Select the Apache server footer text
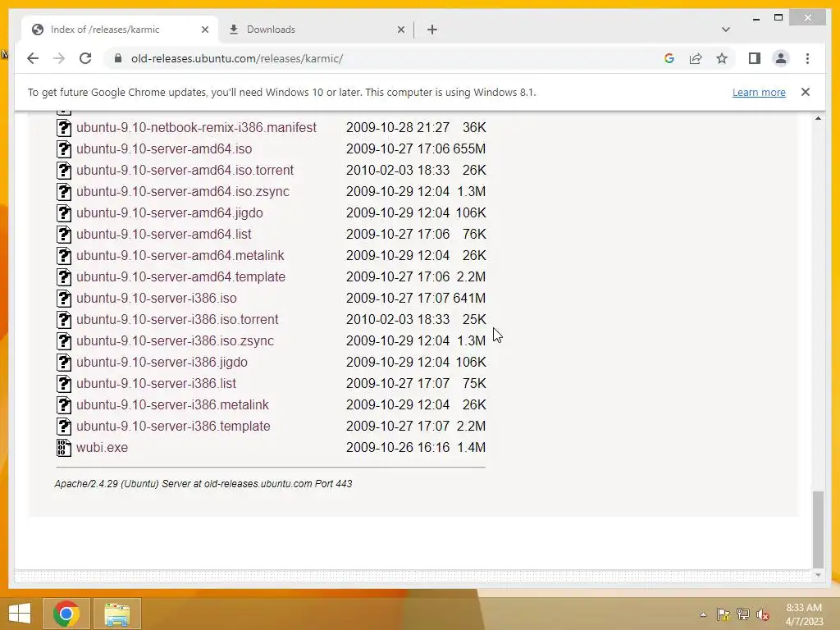 [203, 484]
